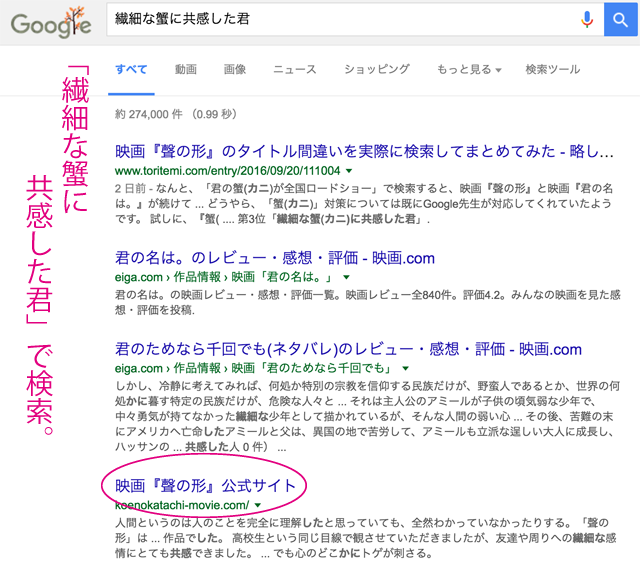Expand arrow next to 映画「君の名は。」 breadcrumb
The height and width of the screenshot is (562, 640).
click(346, 277)
